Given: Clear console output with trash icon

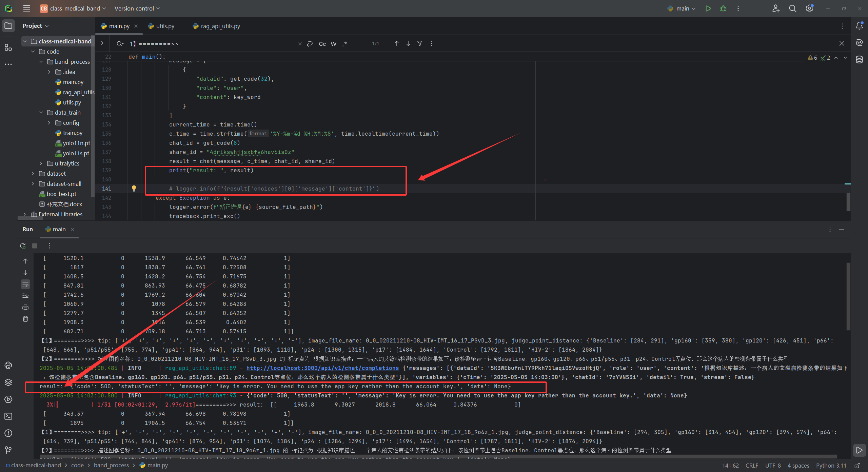Looking at the screenshot, I should 25,319.
